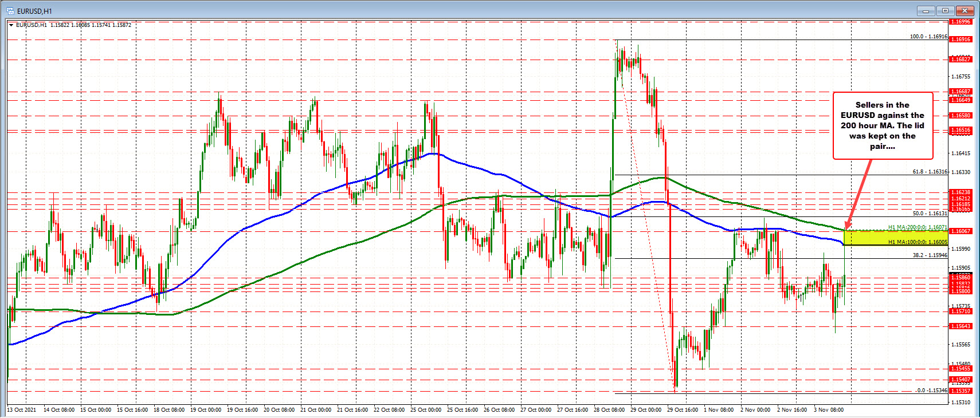This screenshot has width=980, height=418.
Task: Click the red price tag 1.15455
Action: (x=961, y=369)
